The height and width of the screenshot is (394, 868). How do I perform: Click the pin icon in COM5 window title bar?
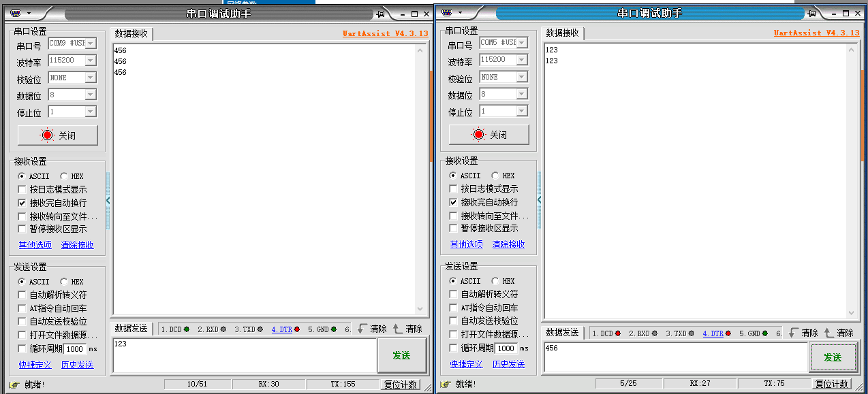click(x=812, y=14)
